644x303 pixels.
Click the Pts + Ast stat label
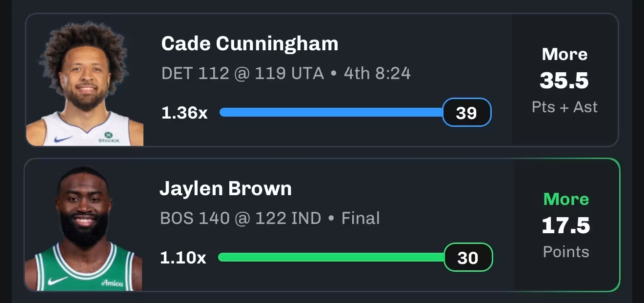[x=564, y=107]
